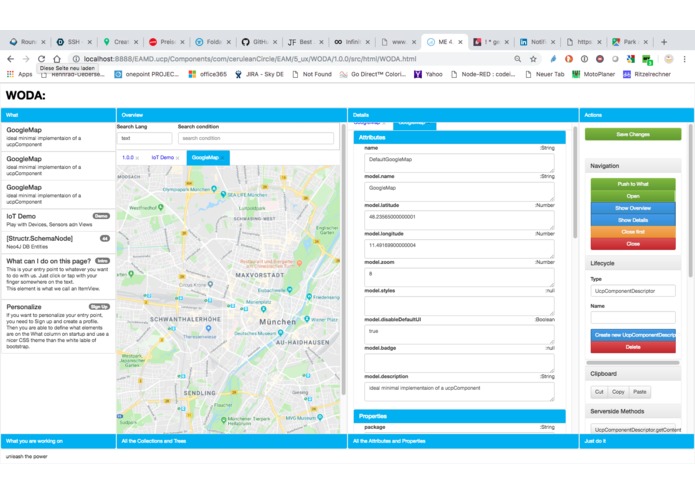Click the Lifecycle Name input field
The width and height of the screenshot is (695, 494).
[x=633, y=317]
